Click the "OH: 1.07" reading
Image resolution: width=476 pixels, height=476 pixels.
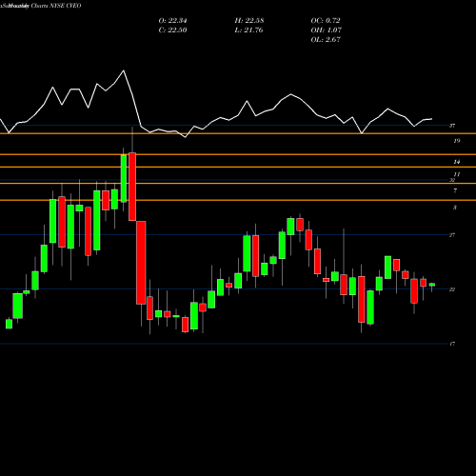(x=327, y=30)
